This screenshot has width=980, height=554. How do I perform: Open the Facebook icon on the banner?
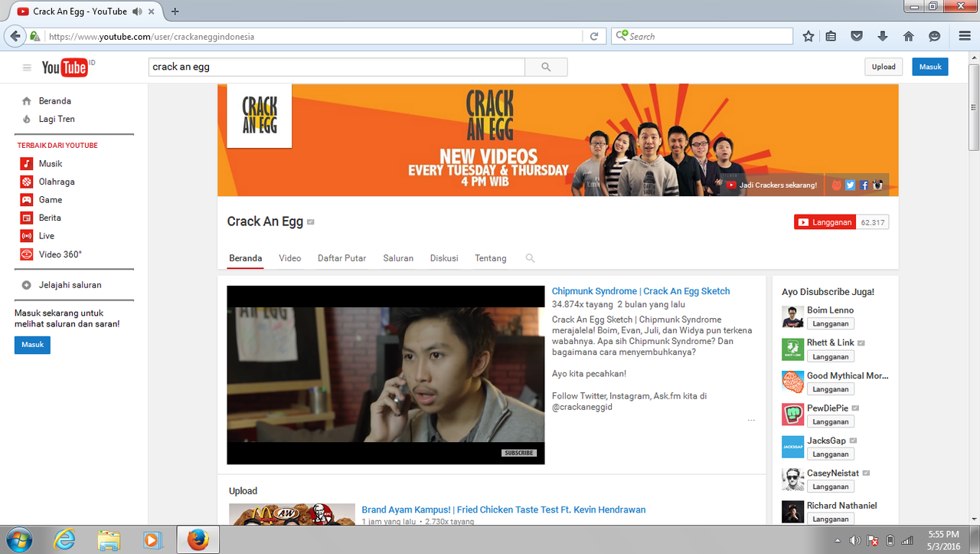pyautogui.click(x=864, y=185)
